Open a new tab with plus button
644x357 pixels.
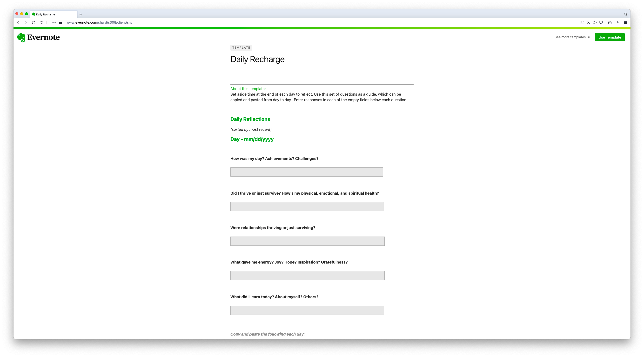tap(81, 14)
